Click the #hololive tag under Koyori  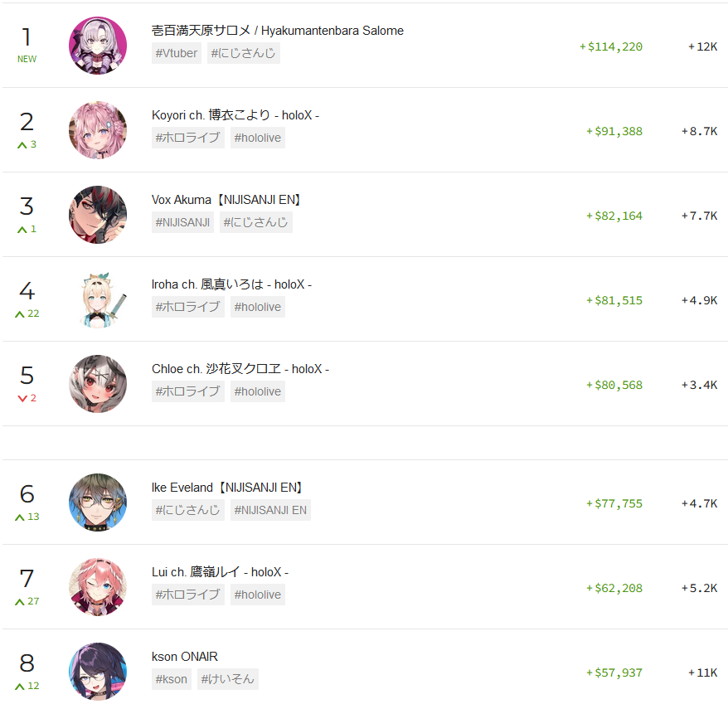258,138
